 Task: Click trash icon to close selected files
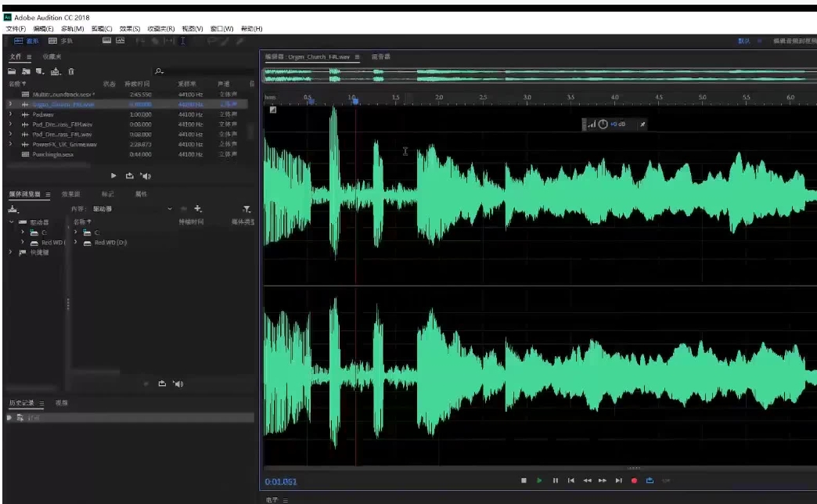coord(71,71)
